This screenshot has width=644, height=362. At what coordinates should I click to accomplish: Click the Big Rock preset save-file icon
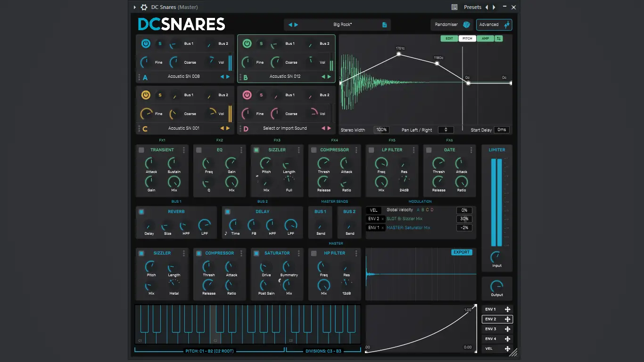[384, 25]
